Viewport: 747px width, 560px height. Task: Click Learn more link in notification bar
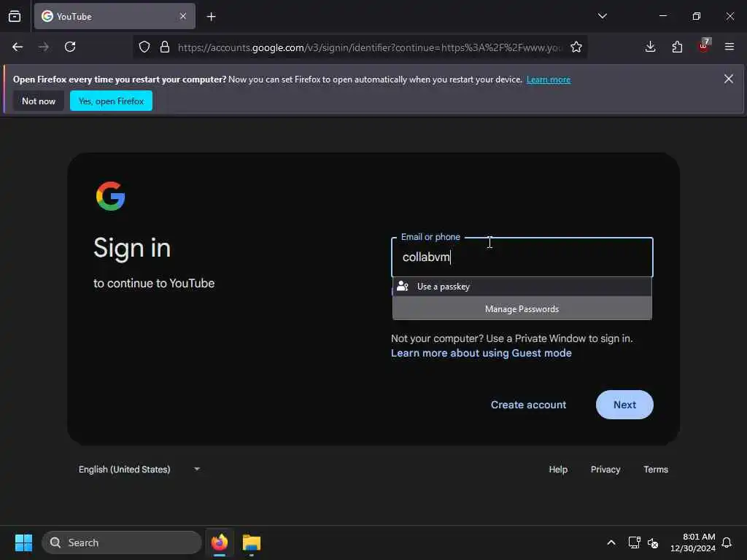549,79
